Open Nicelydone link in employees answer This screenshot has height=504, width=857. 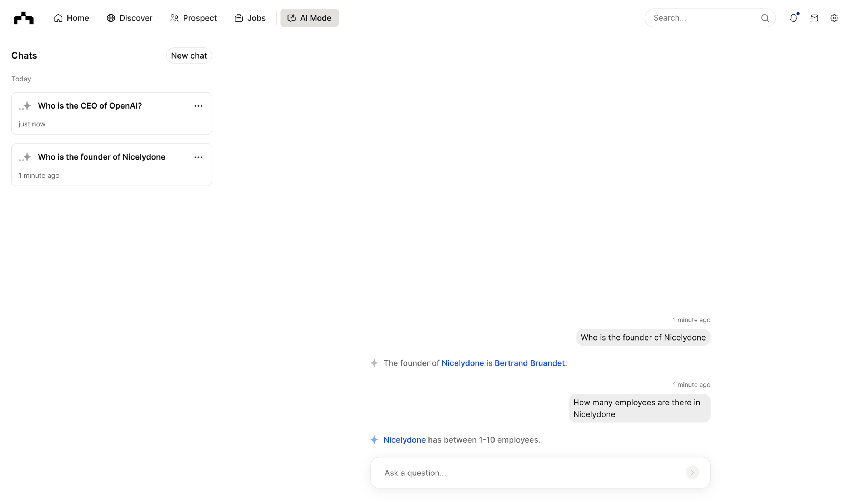[405, 440]
